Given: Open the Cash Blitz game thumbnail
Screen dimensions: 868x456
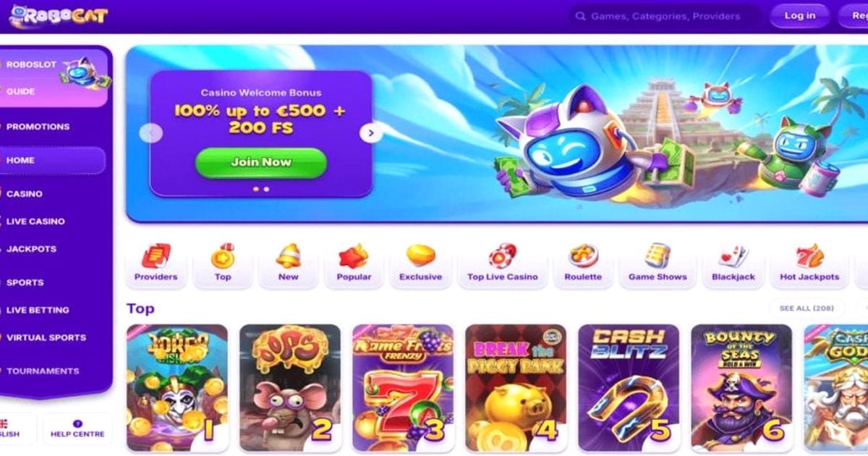Looking at the screenshot, I should click(x=629, y=387).
